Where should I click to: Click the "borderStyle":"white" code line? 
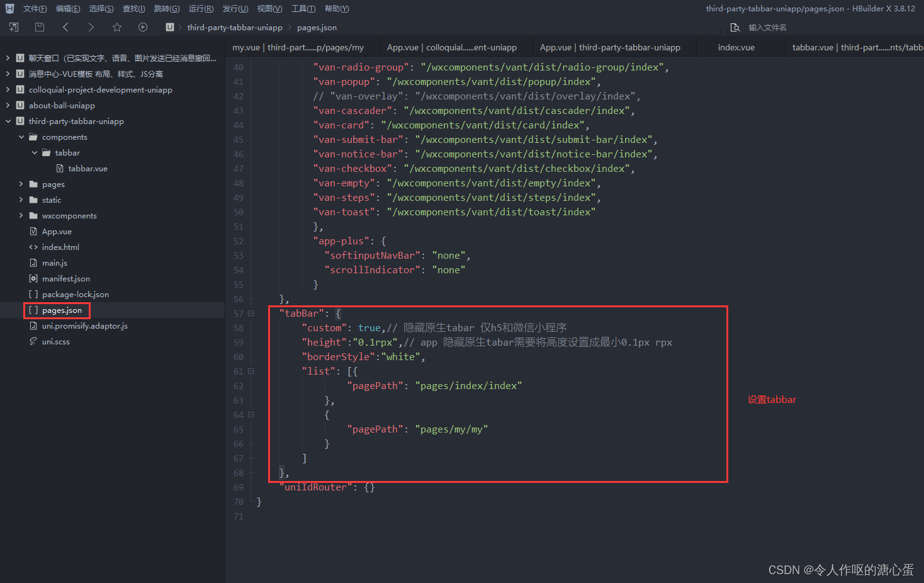point(364,356)
